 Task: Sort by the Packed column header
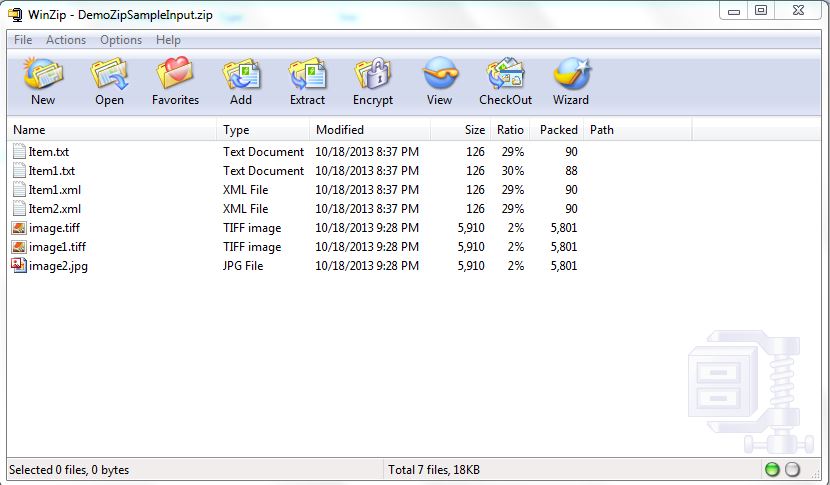click(x=557, y=130)
